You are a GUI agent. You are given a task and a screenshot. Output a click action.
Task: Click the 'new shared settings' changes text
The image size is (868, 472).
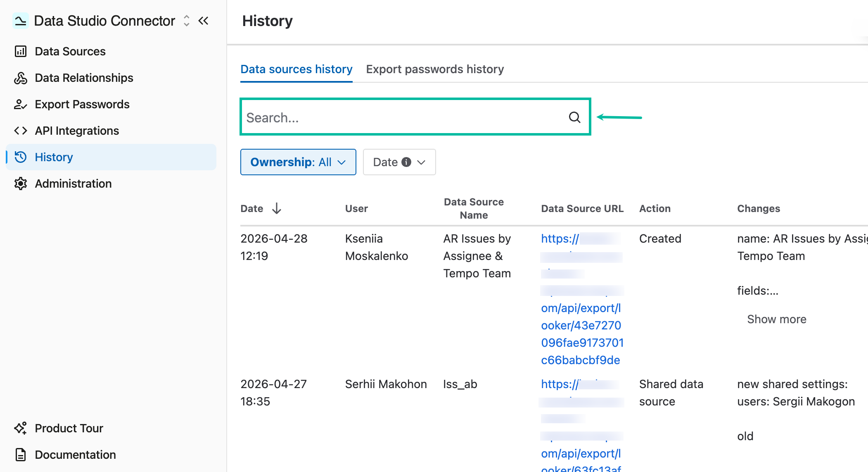point(792,384)
